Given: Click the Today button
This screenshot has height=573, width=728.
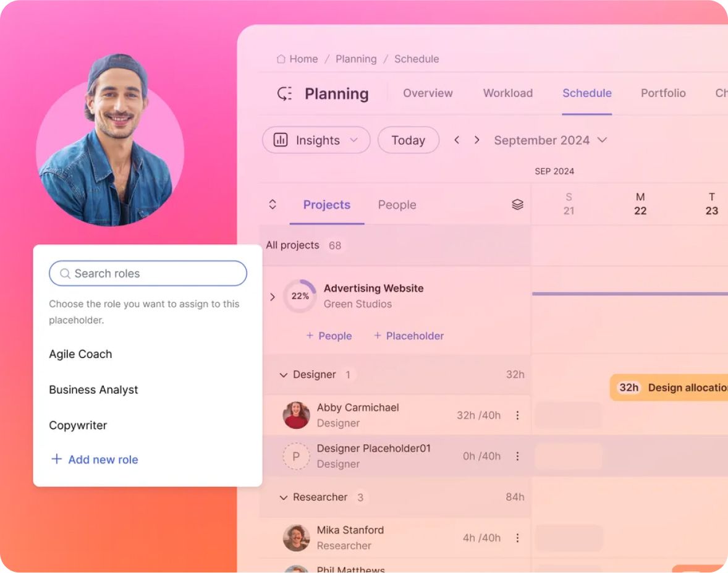Looking at the screenshot, I should point(408,140).
